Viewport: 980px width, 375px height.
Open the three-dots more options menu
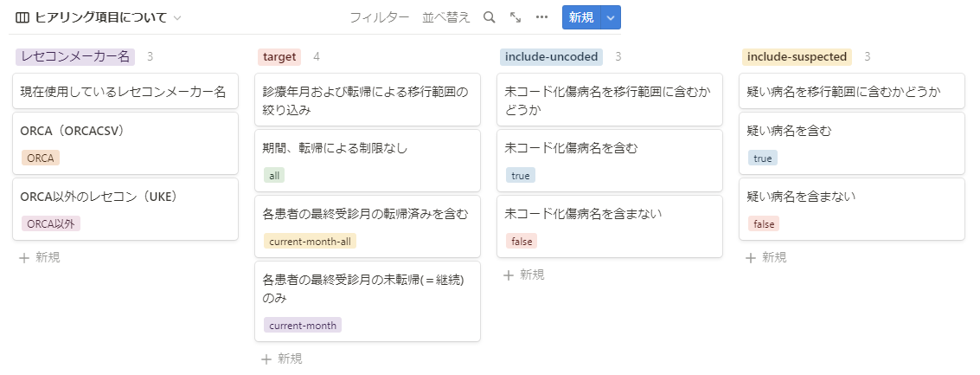[x=541, y=17]
